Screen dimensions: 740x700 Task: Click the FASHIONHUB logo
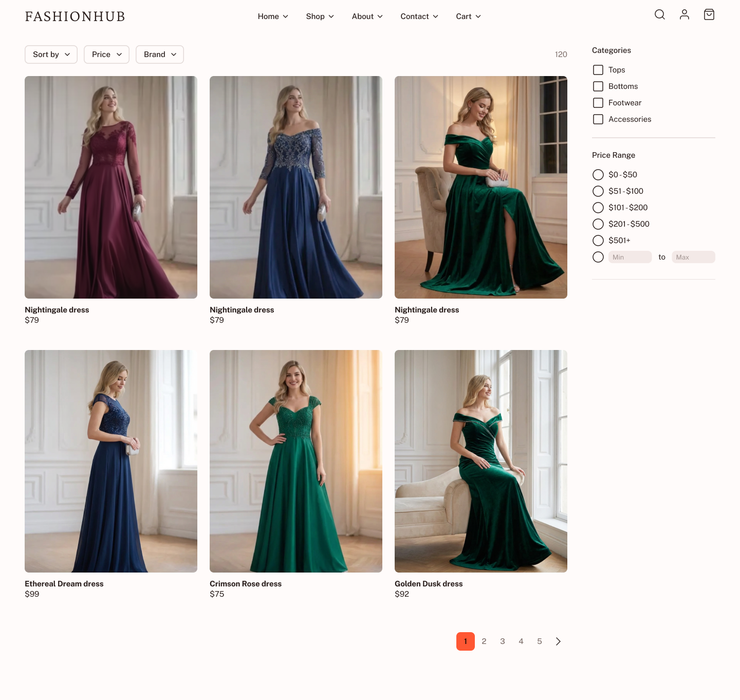75,16
